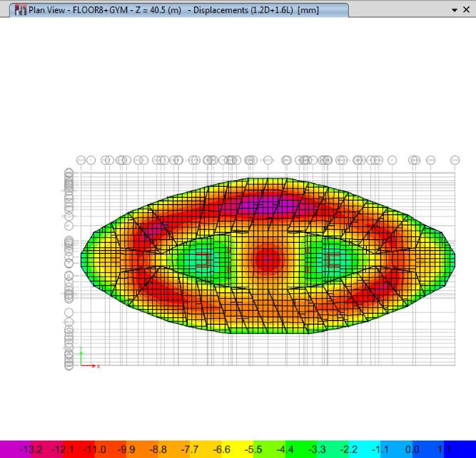Click the -6.6 legend value
Viewport: 476px width, 458px height.
coord(221,449)
